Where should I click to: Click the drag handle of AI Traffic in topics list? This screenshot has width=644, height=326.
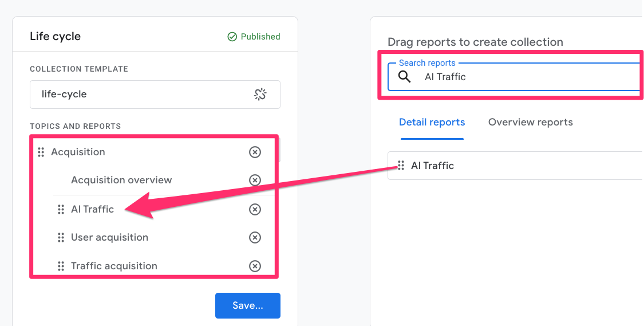coord(61,209)
